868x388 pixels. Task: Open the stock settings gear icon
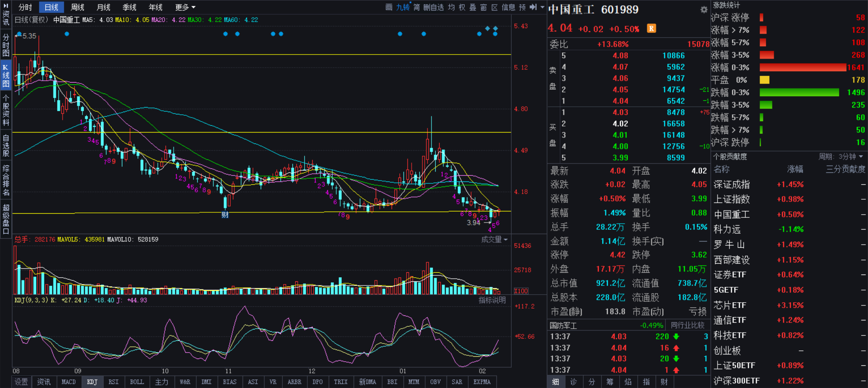click(x=703, y=10)
